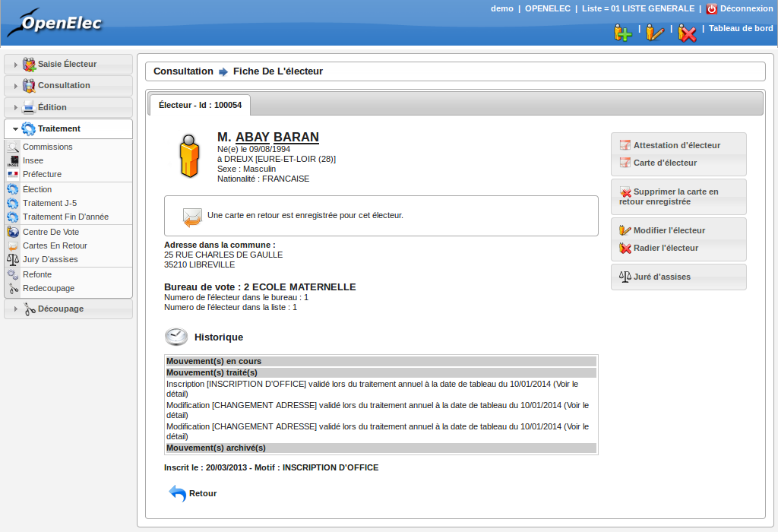Click Attestation d'électeur button

676,145
